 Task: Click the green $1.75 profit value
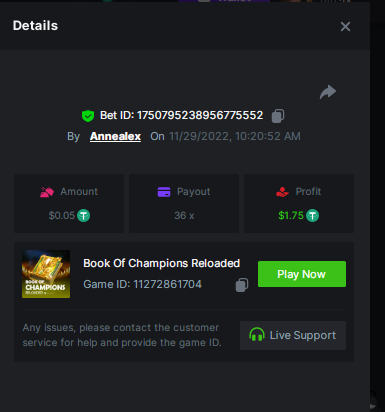click(291, 216)
